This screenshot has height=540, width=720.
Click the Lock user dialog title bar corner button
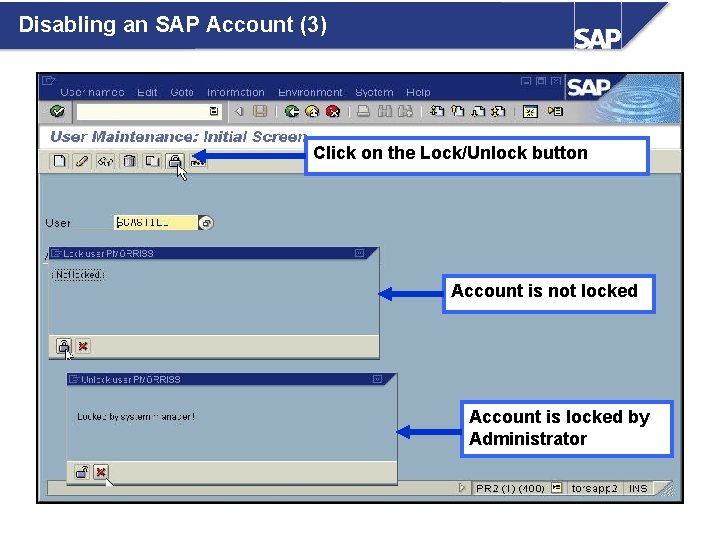360,253
